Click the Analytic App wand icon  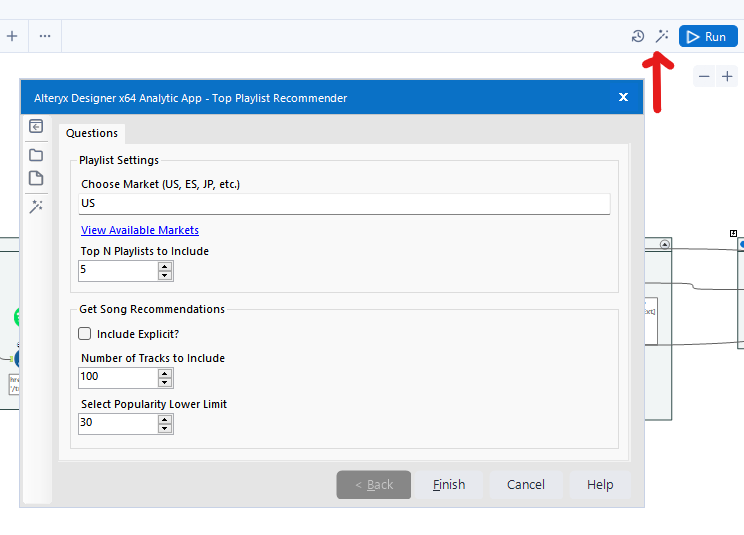tap(662, 36)
